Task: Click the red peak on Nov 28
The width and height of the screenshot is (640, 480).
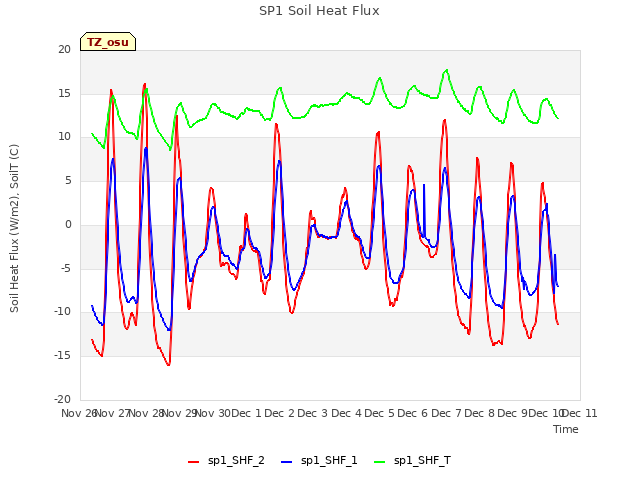Action: click(144, 84)
